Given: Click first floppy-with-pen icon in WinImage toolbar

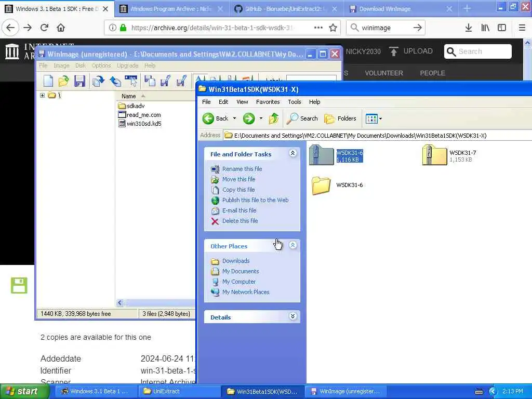Looking at the screenshot, I should click(x=166, y=81).
